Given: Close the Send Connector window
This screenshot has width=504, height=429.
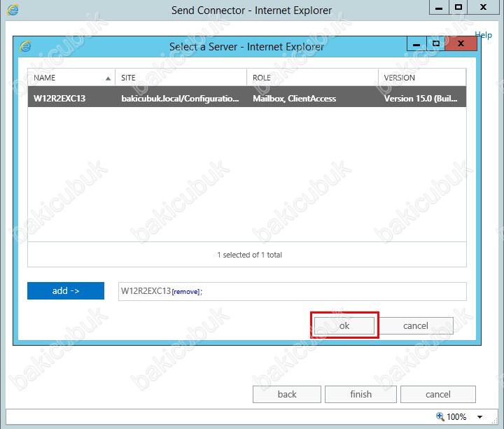Looking at the screenshot, I should [x=483, y=7].
